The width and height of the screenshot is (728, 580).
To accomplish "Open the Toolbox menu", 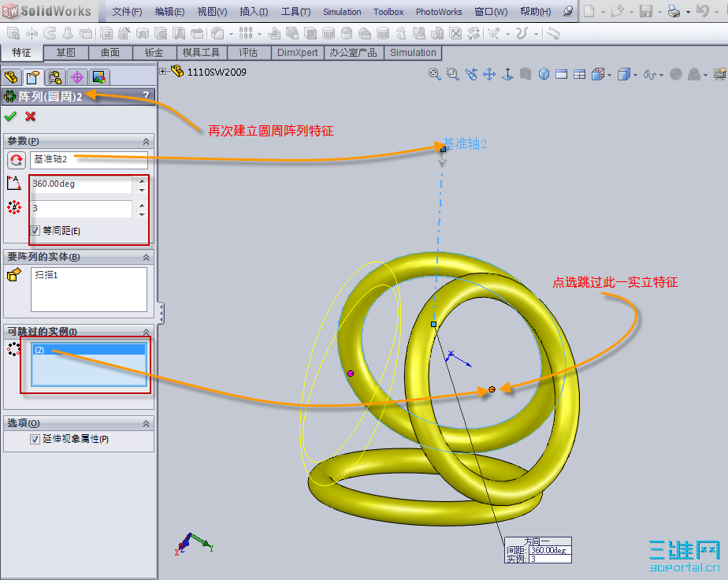I will [x=388, y=12].
